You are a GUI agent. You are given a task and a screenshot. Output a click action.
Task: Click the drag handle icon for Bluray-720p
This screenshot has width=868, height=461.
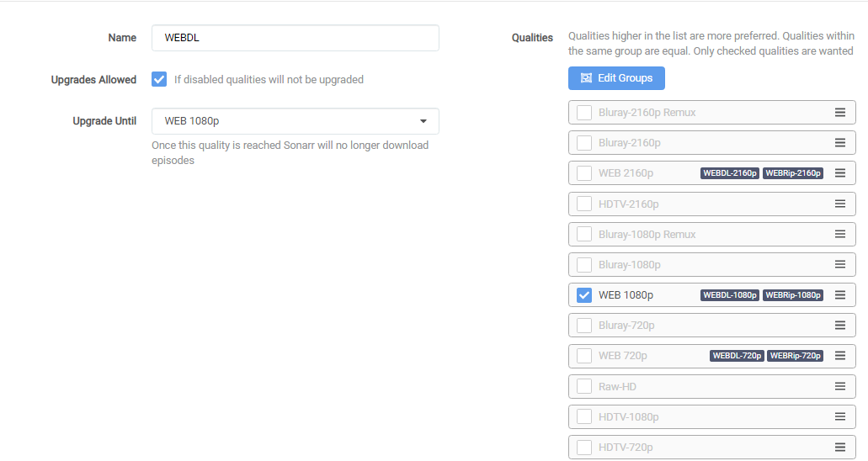tap(839, 326)
